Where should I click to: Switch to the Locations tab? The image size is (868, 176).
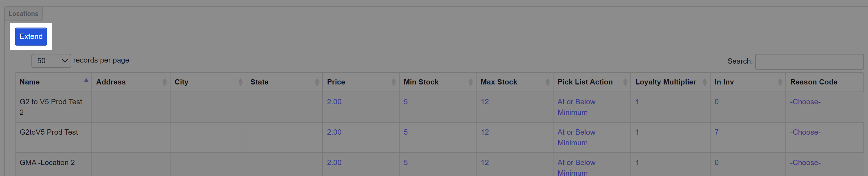[23, 14]
